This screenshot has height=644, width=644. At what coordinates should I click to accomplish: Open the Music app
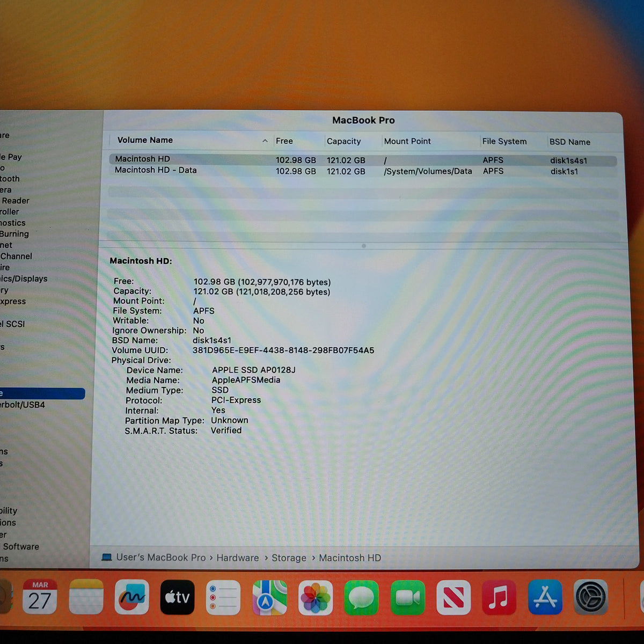(x=499, y=597)
